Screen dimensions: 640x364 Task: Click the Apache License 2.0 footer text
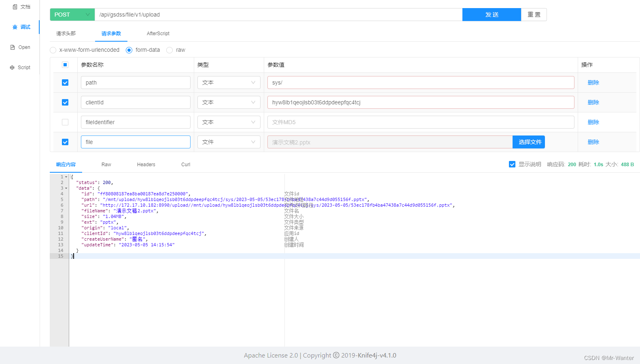271,356
